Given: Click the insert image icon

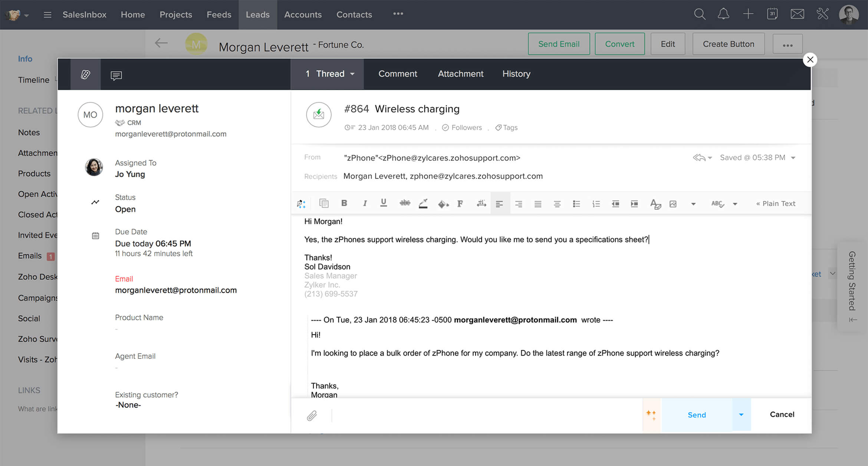Looking at the screenshot, I should pos(673,203).
